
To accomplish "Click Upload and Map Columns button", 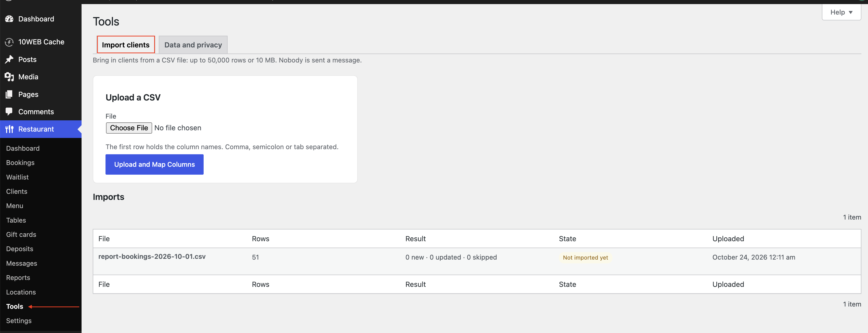I will click(x=154, y=164).
